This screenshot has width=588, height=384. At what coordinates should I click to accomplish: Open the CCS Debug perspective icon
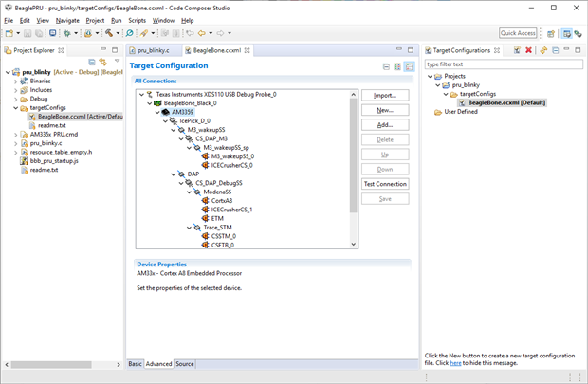click(x=579, y=33)
